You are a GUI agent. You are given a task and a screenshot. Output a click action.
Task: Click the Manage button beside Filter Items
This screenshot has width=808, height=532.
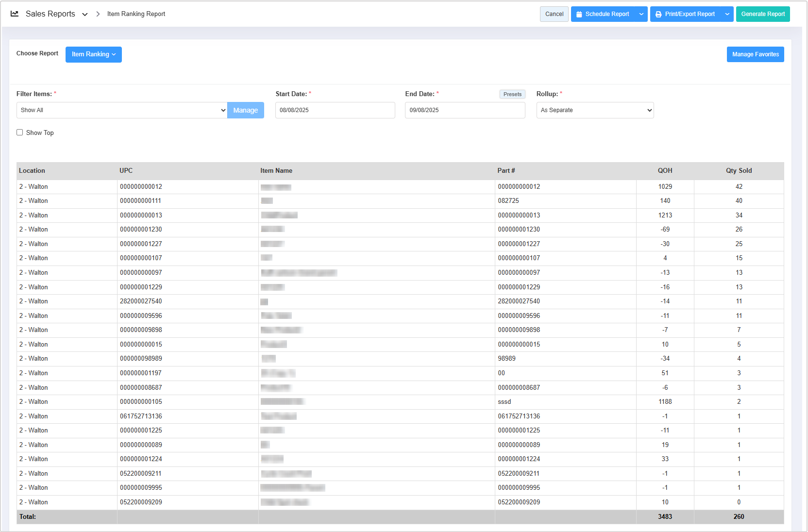click(245, 110)
